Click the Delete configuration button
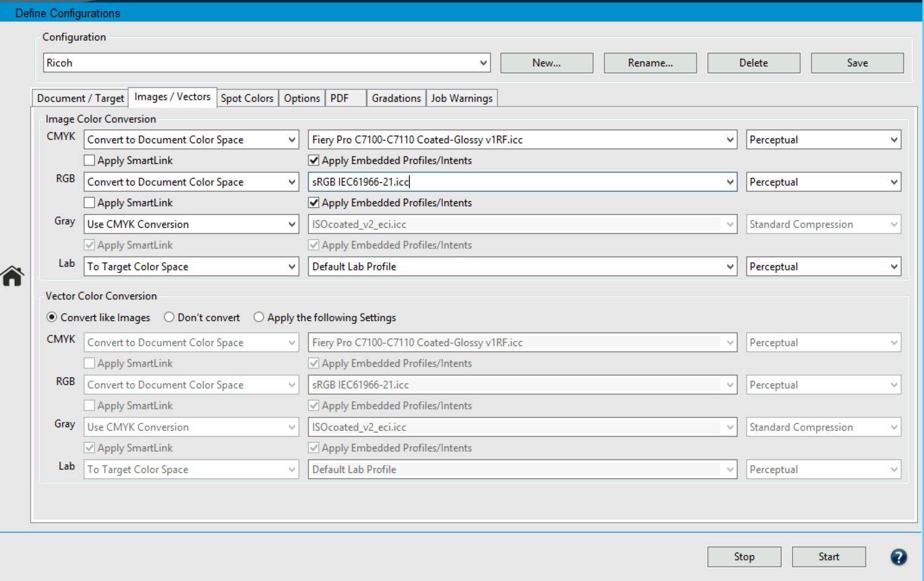The height and width of the screenshot is (581, 924). 753,63
